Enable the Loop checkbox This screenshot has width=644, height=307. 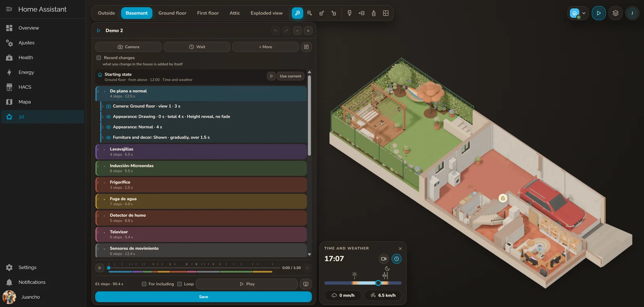click(x=180, y=284)
